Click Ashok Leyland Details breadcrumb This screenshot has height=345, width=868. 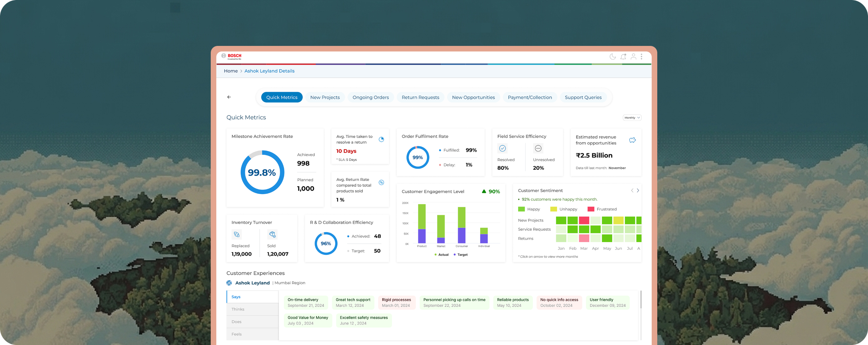click(269, 71)
